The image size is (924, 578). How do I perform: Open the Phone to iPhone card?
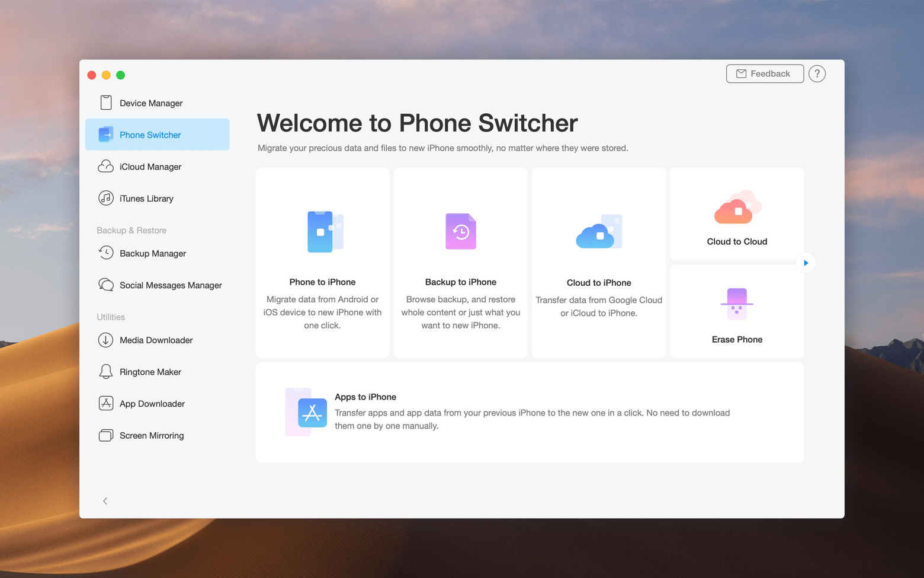pyautogui.click(x=322, y=263)
